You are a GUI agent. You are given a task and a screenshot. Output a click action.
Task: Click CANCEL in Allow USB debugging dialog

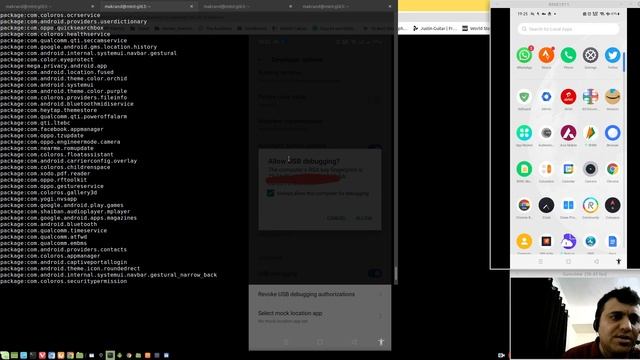336,218
